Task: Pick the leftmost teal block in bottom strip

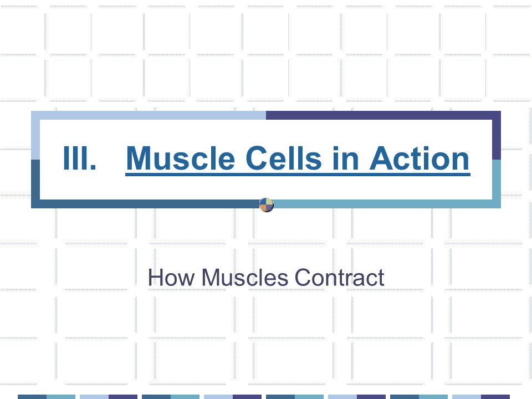Action: 61,397
